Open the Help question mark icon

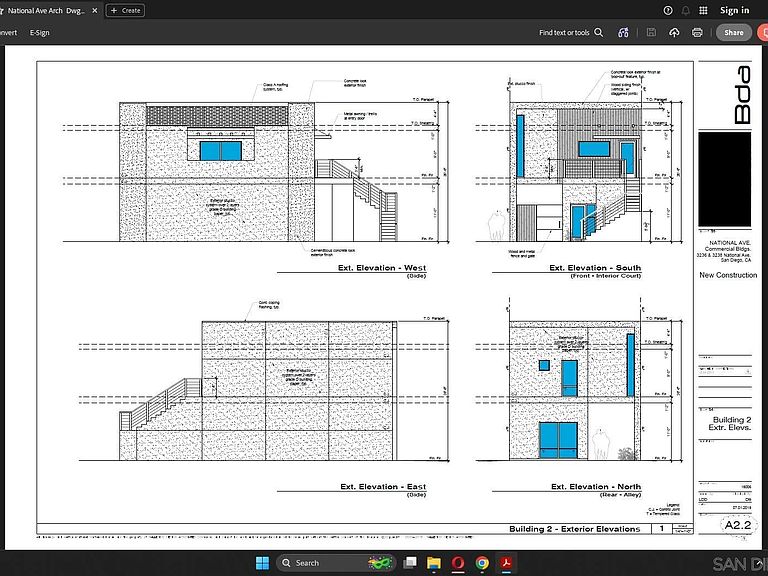(668, 10)
